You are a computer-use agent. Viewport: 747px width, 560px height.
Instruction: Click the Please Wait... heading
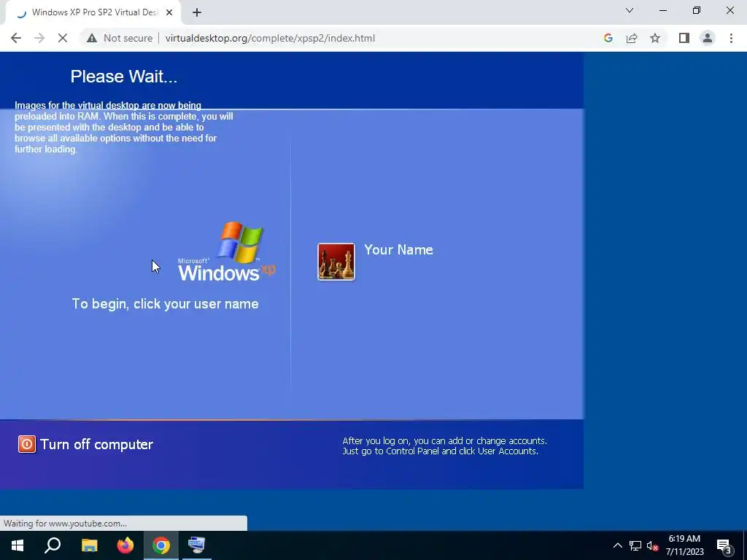coord(124,77)
